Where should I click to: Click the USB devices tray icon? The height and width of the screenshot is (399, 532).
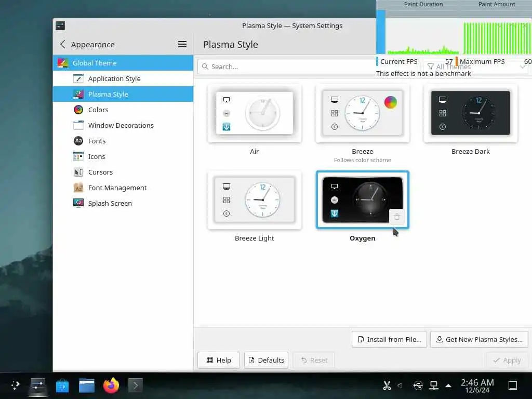pos(418,386)
